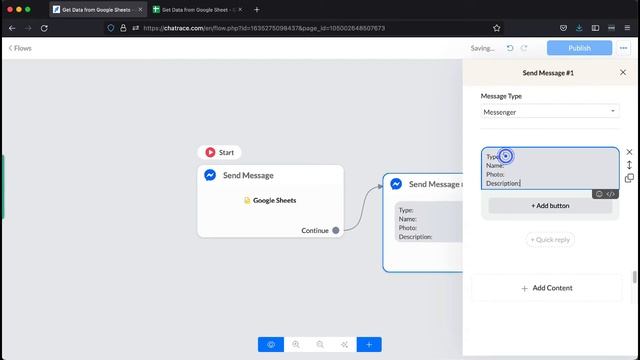
Task: Toggle the browser sidebar icon
Action: 595,28
